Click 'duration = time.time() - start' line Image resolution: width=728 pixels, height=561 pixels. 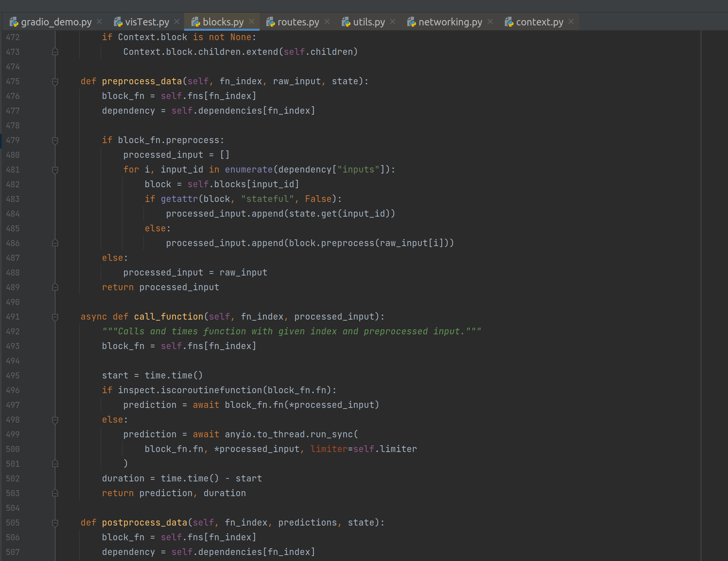click(182, 479)
